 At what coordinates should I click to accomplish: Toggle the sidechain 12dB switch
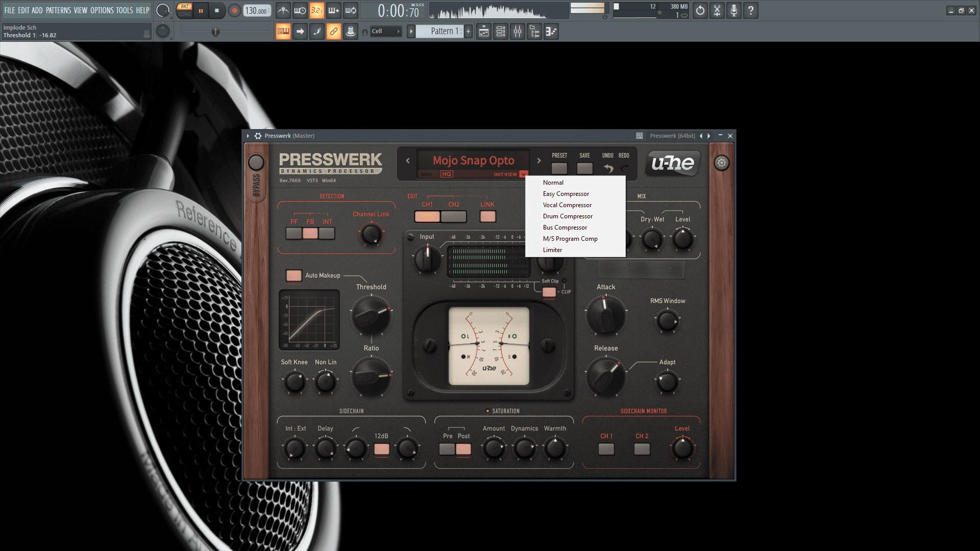(x=382, y=449)
